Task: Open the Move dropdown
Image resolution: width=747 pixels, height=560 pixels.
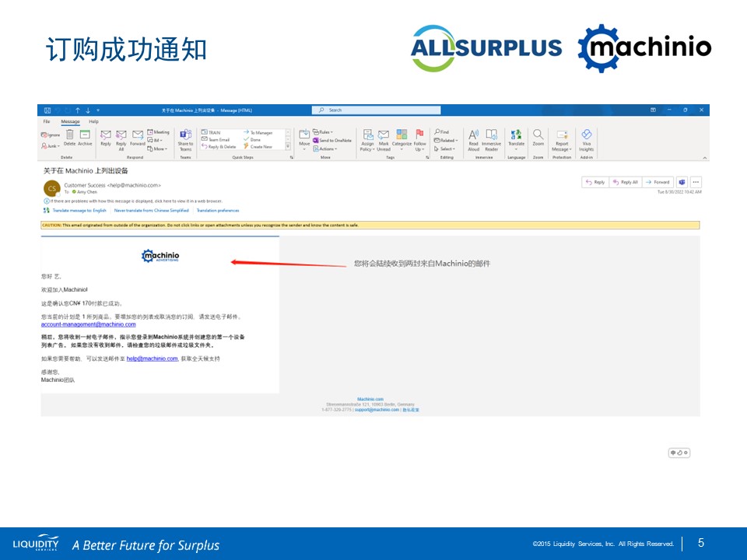Action: (304, 140)
